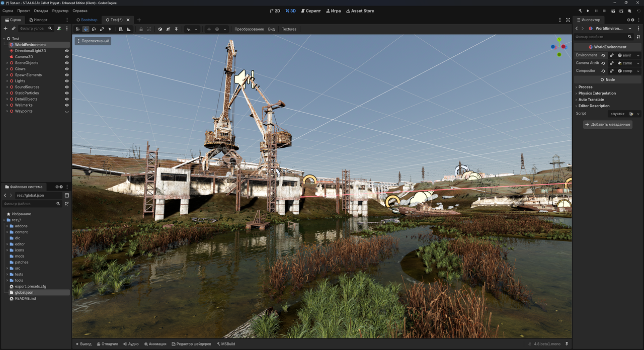Hide the Wallmarks node

pos(67,105)
